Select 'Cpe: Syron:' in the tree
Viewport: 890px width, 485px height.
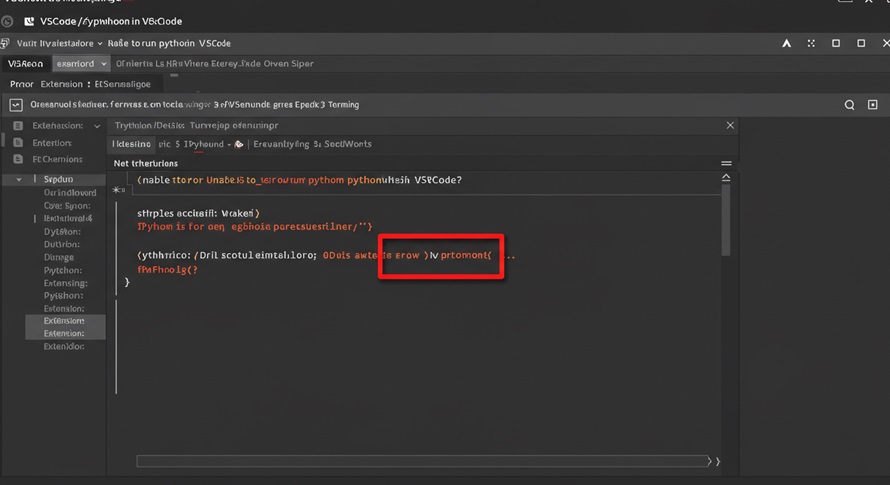pyautogui.click(x=67, y=206)
